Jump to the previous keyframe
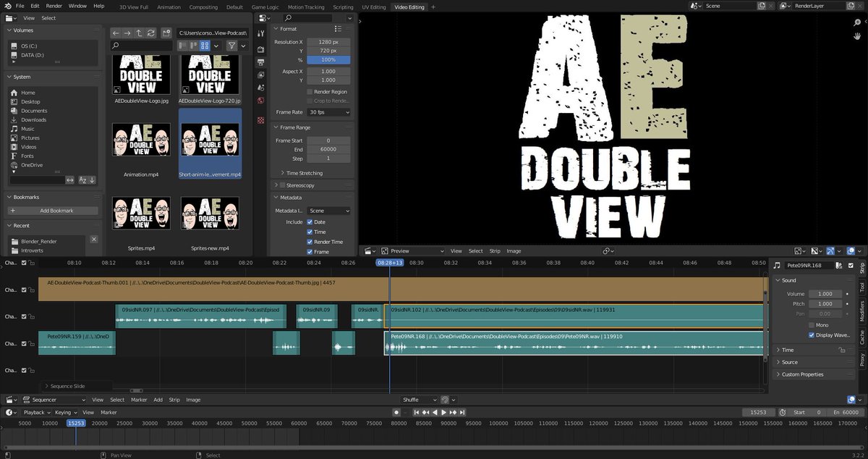868x459 pixels. pyautogui.click(x=426, y=412)
